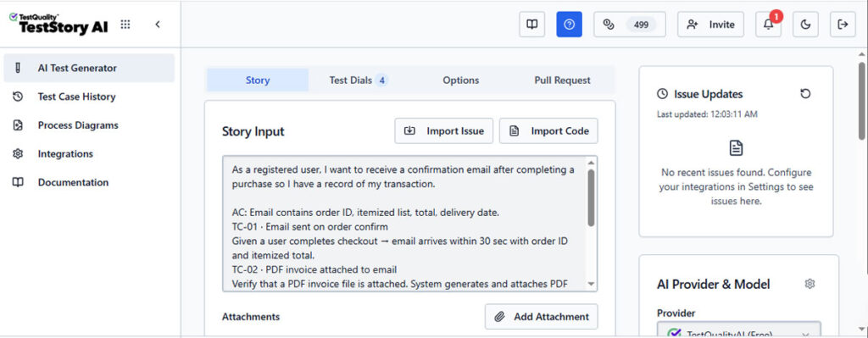Open AI Test Generator in sidebar
This screenshot has height=338, width=868.
tap(89, 68)
